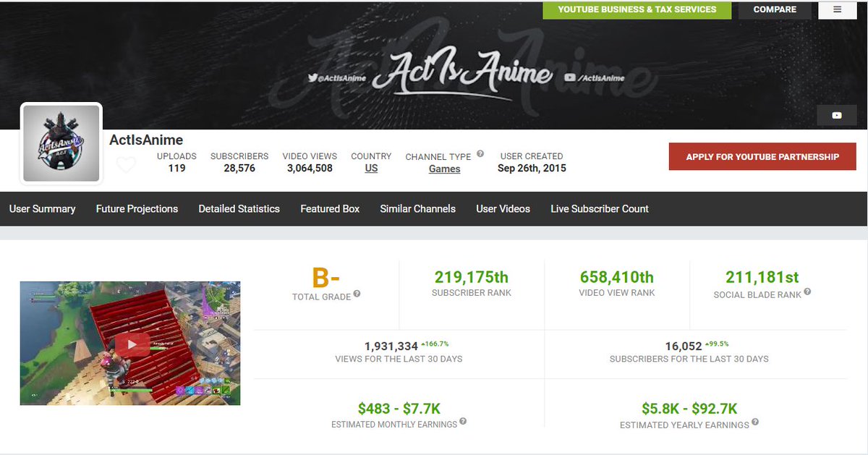Click the YouTube icon on banner
Viewport: 868px width, 455px height.
[837, 116]
